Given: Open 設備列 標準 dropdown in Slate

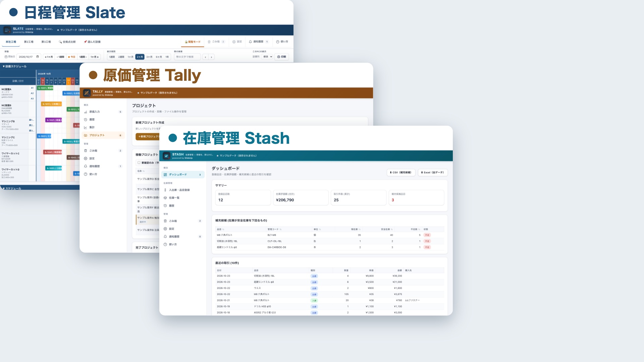Looking at the screenshot, I should pyautogui.click(x=267, y=57).
